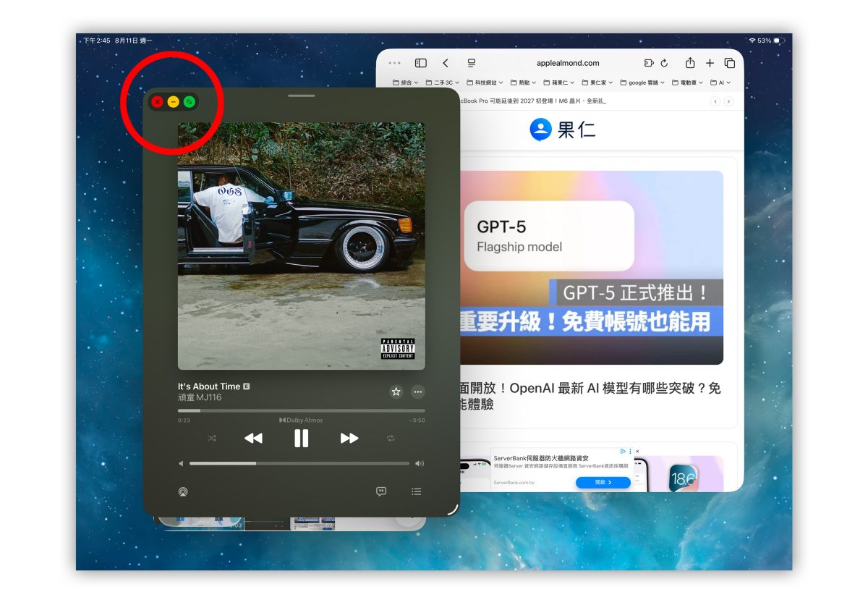Adjust the Music volume slider

point(299,463)
